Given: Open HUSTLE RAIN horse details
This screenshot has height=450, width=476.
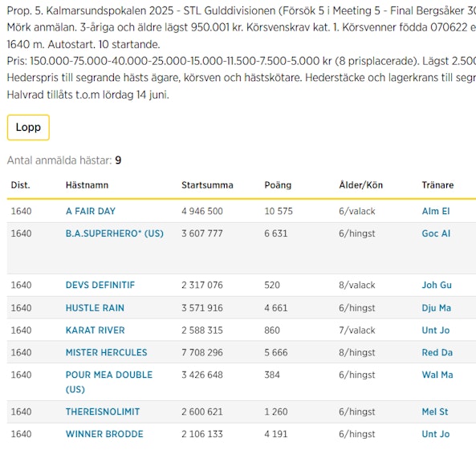Looking at the screenshot, I should (95, 308).
